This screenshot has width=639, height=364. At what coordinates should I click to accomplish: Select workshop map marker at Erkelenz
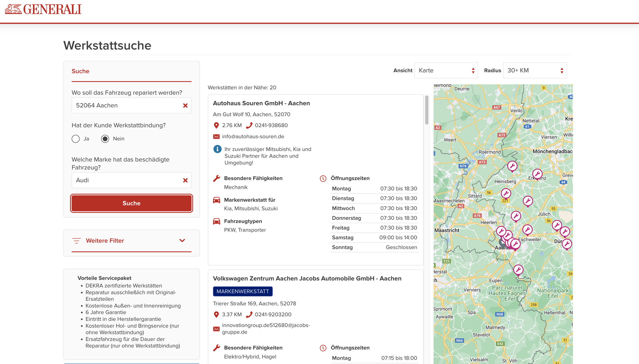click(x=537, y=174)
